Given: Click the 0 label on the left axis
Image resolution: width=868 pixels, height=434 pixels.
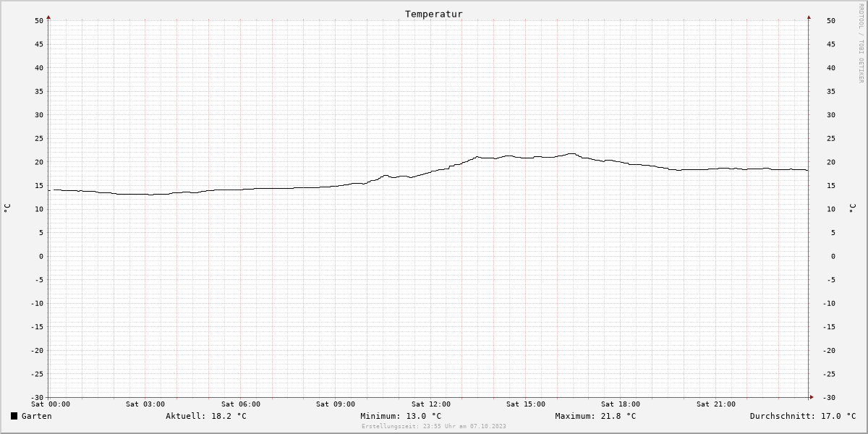Looking at the screenshot, I should tap(41, 256).
